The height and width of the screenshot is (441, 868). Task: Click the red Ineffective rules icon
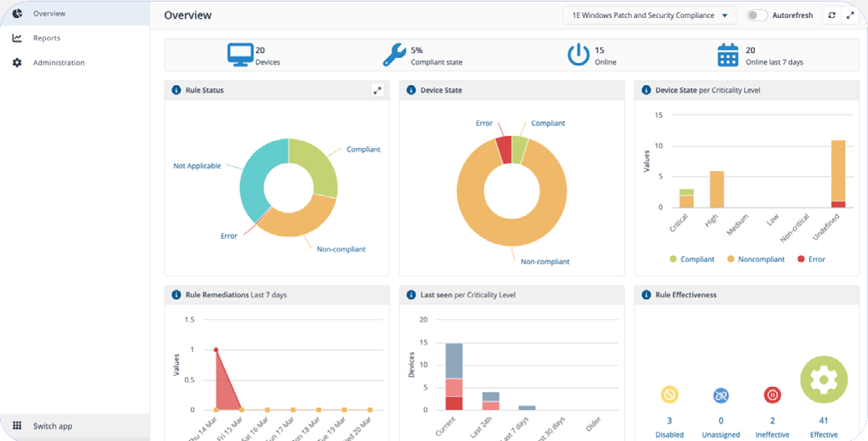[771, 395]
